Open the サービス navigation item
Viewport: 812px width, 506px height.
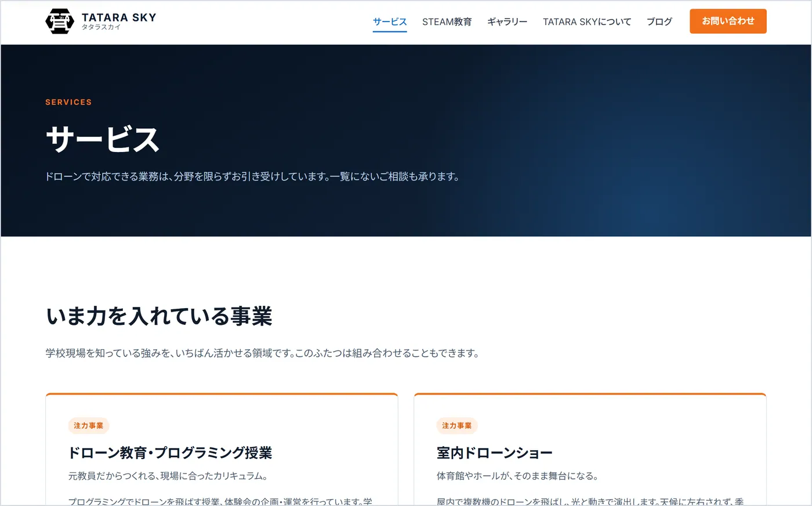click(x=390, y=21)
